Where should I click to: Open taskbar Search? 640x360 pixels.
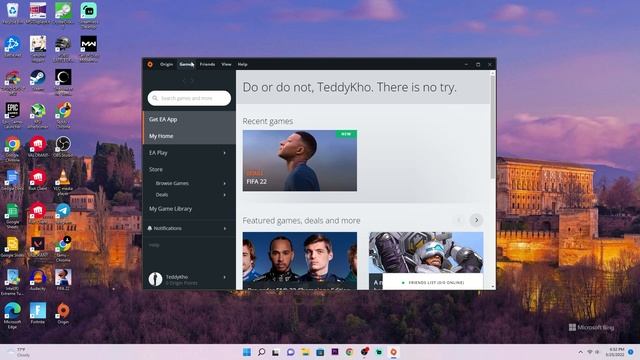coord(262,352)
